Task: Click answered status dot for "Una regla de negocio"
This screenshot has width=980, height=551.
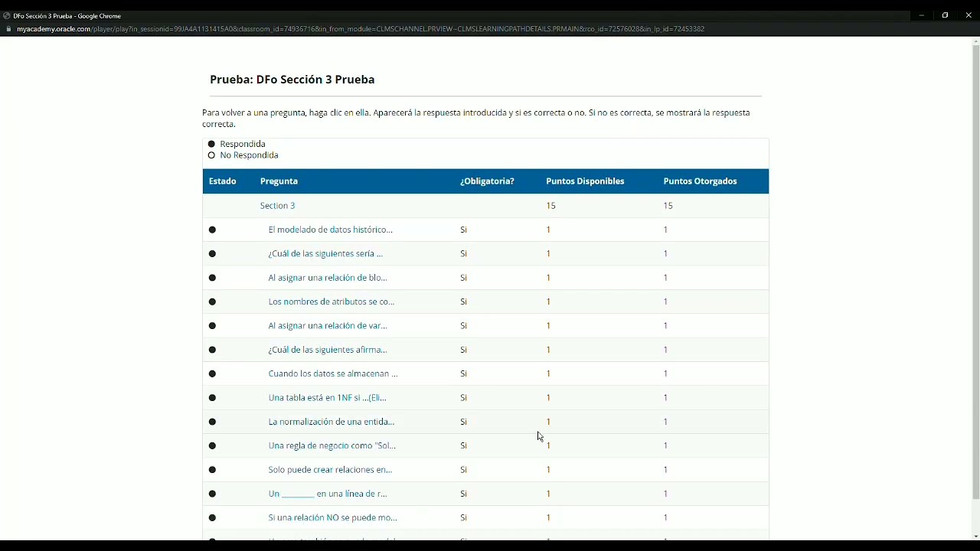Action: (x=212, y=446)
